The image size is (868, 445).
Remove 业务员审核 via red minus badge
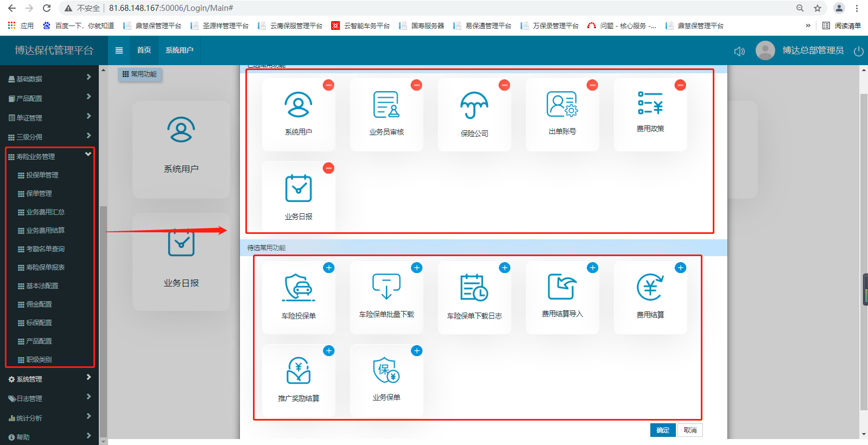416,85
